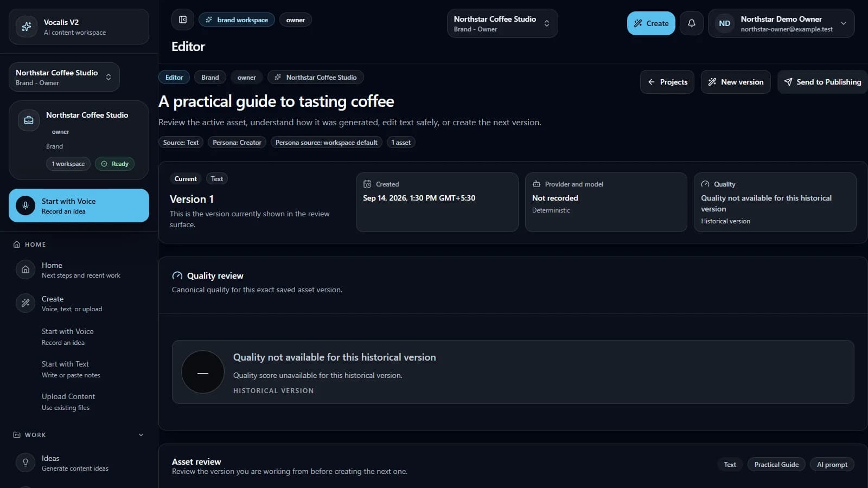Click the Quality card gauge icon
The image size is (868, 488).
[x=705, y=184]
